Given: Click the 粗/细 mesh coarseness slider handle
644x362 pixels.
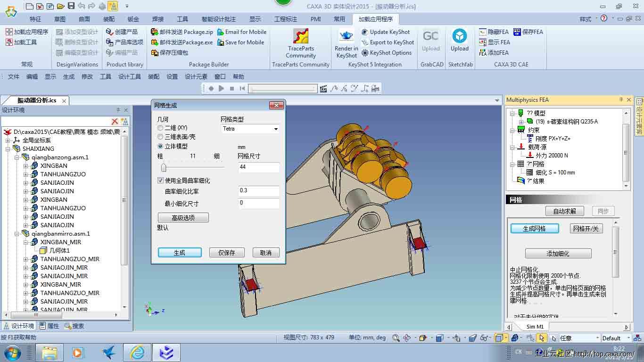Looking at the screenshot, I should (x=164, y=167).
